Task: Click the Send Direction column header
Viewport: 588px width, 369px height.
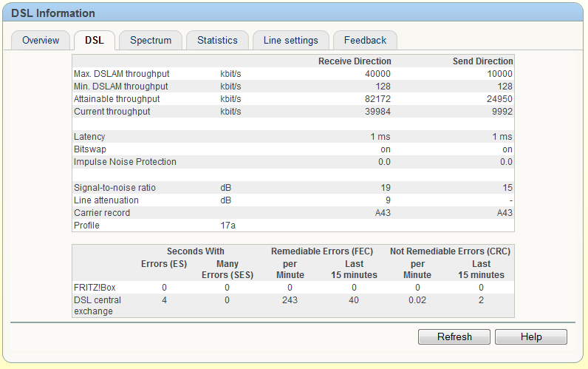Action: (x=482, y=61)
